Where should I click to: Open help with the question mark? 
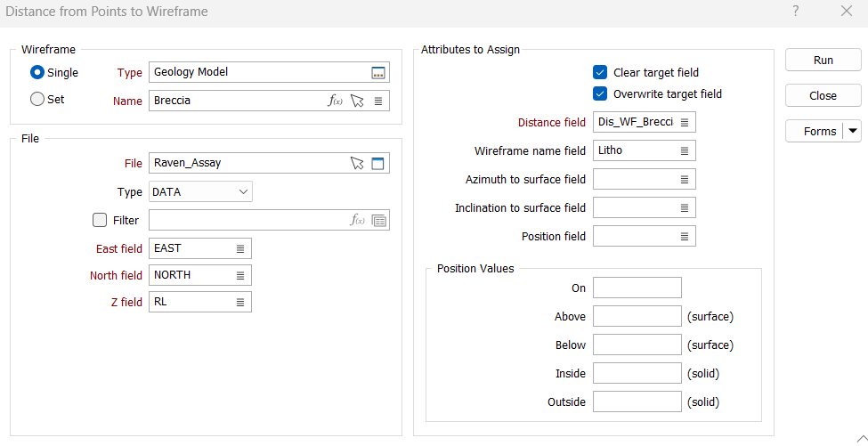795,12
